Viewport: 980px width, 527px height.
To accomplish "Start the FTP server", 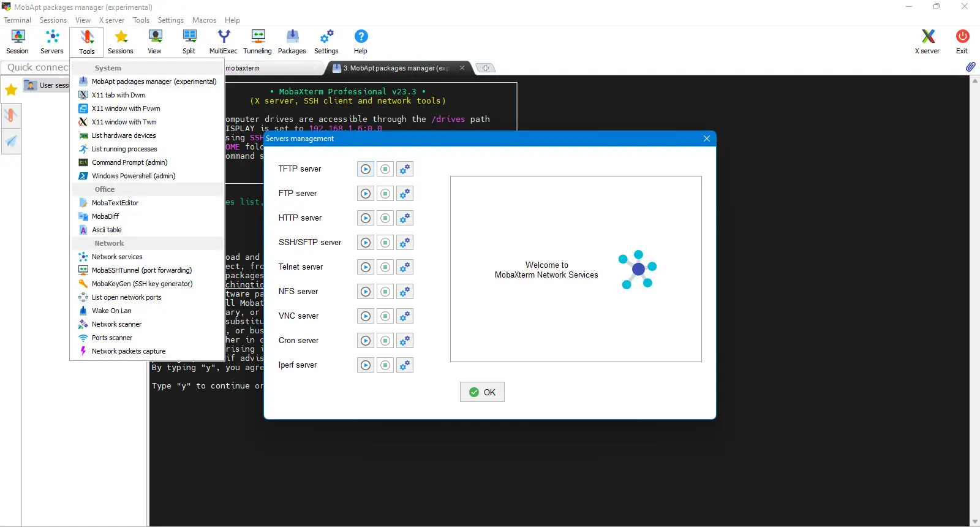I will click(x=366, y=194).
